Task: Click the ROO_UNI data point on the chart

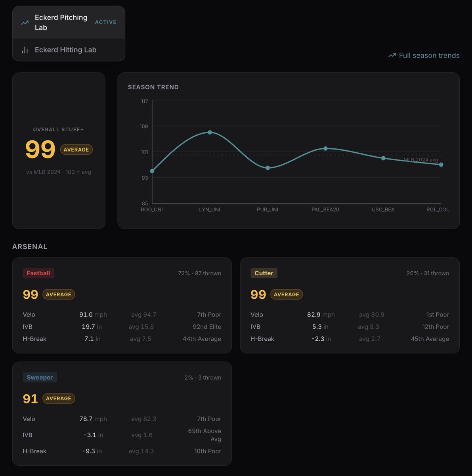Action: click(x=152, y=171)
